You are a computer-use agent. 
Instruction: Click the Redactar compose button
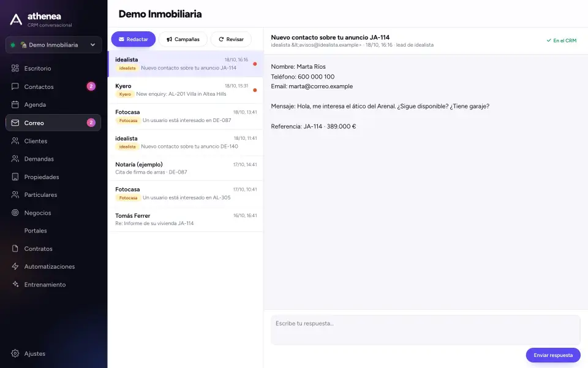coord(134,39)
